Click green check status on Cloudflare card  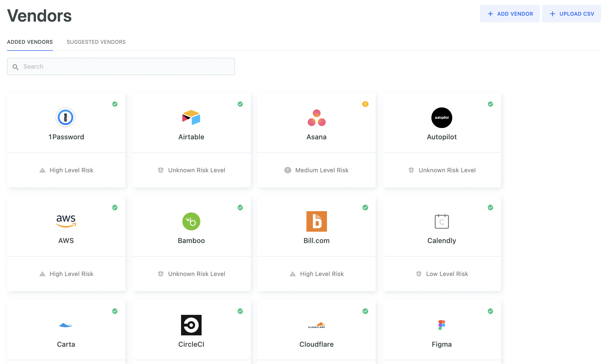[x=365, y=311]
